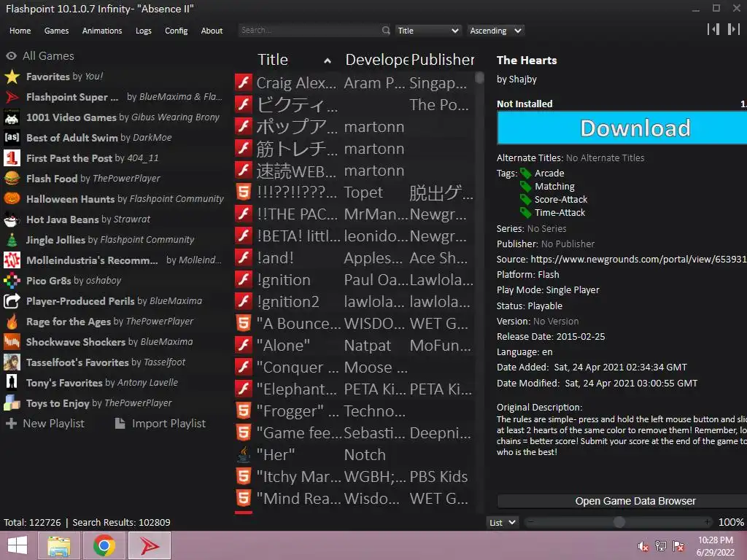Screen dimensions: 747x560
Task: Click the Download button
Action: (x=622, y=128)
